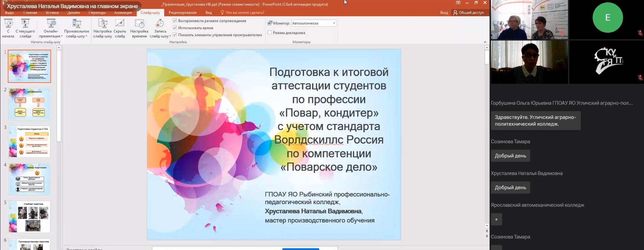Enable 'Режим докладчика' checkbox
This screenshot has width=644, height=250.
pyautogui.click(x=270, y=33)
